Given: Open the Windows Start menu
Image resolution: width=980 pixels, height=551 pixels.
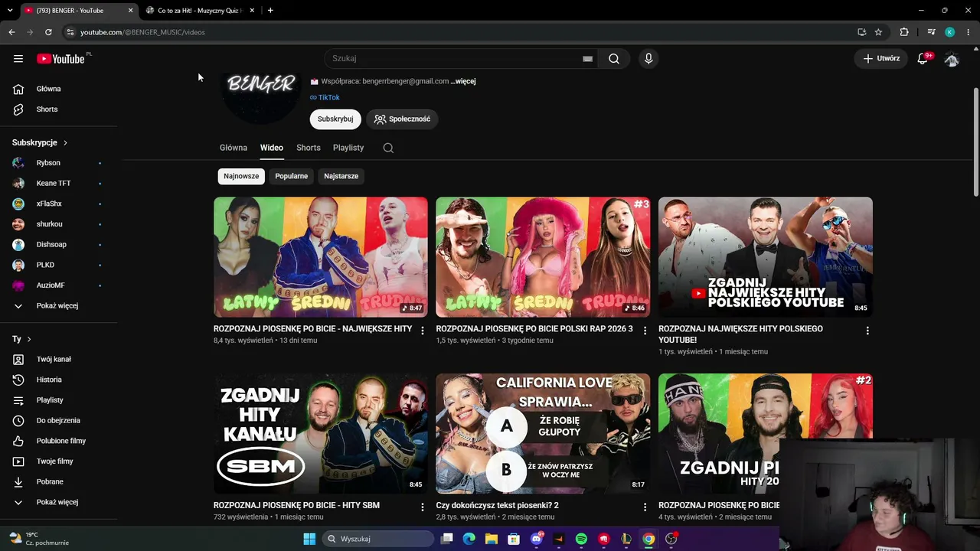Looking at the screenshot, I should click(x=309, y=539).
